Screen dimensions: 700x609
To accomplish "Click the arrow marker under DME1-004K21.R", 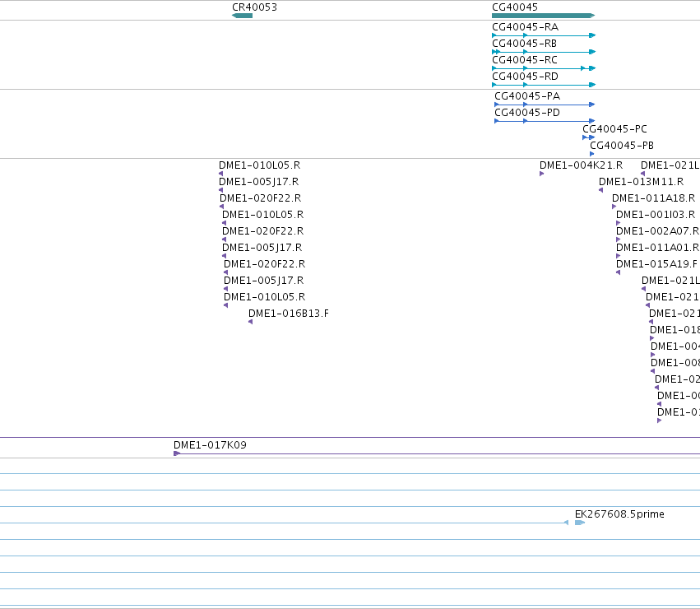I will [x=541, y=174].
